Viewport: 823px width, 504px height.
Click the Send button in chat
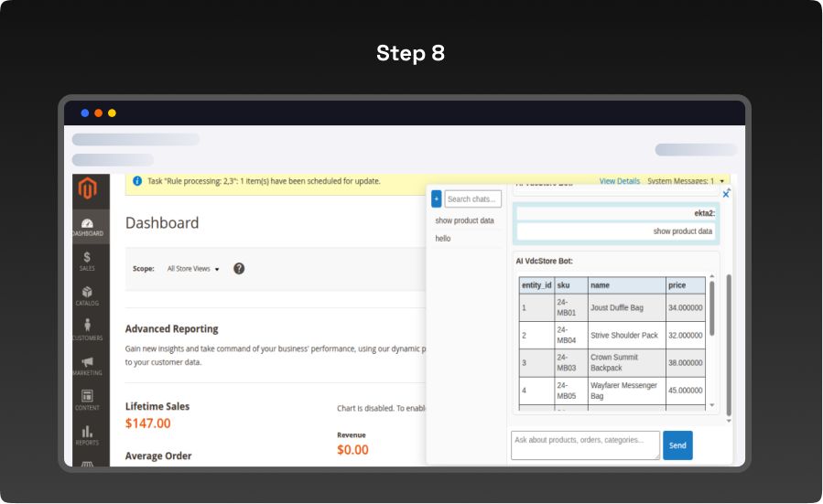coord(677,445)
